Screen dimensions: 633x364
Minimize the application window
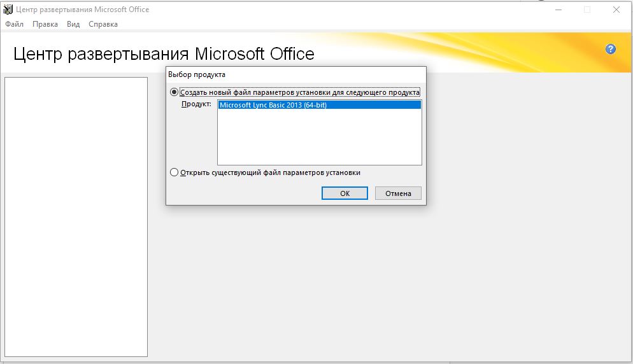[558, 10]
